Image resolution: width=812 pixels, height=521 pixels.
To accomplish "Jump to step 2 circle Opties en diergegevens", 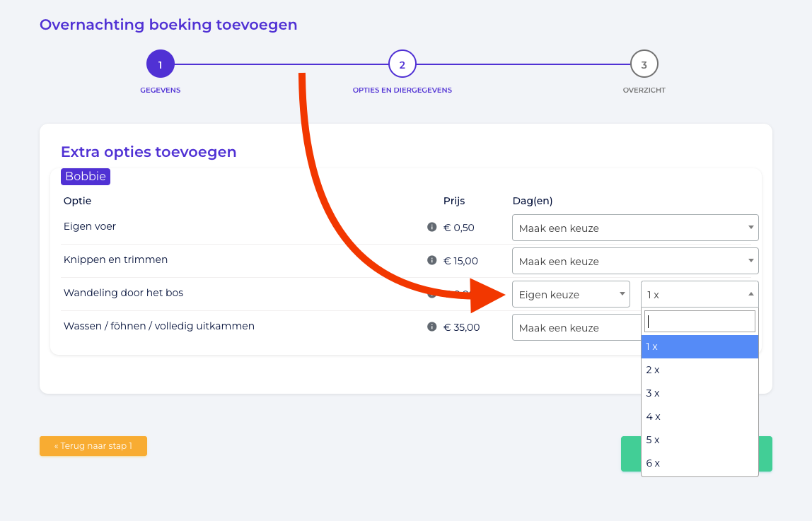I will [x=402, y=64].
